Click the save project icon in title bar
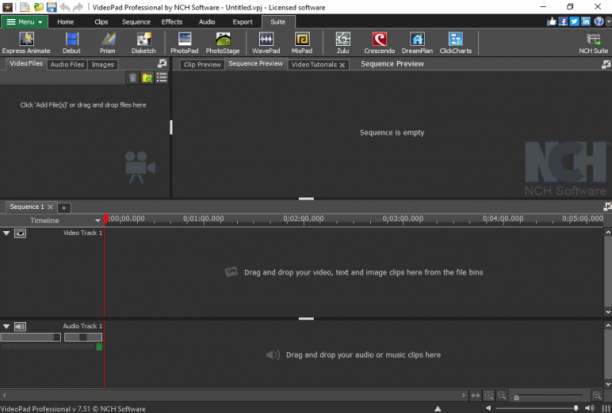The height and width of the screenshot is (413, 612). 52,7
